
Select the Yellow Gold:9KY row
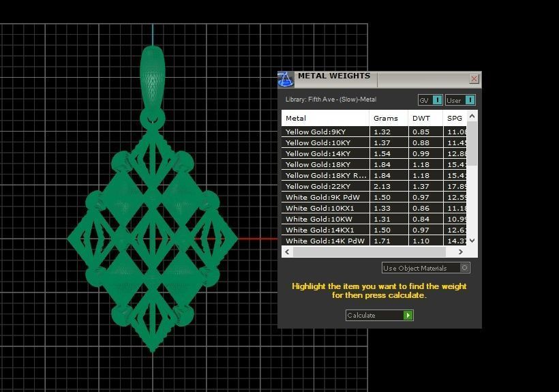point(374,132)
